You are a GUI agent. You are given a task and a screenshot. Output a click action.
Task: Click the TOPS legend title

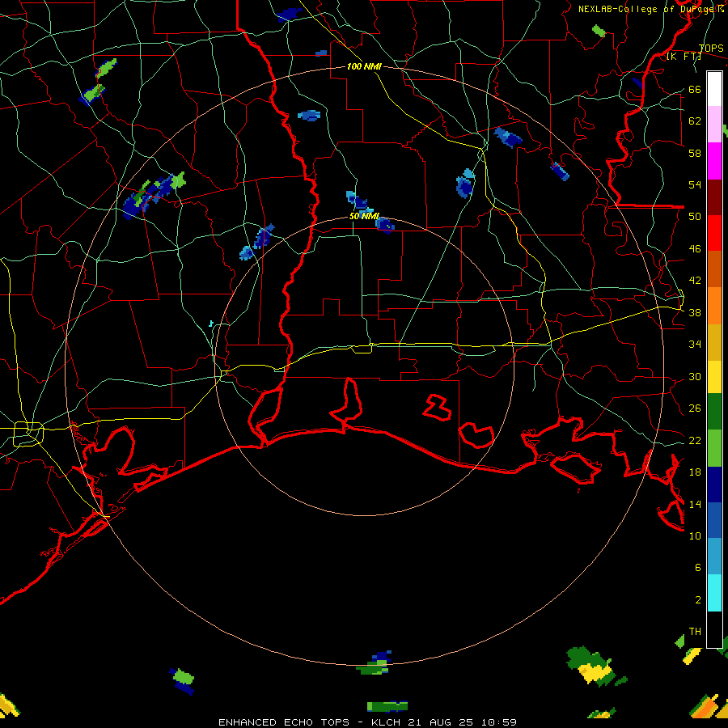(x=711, y=49)
